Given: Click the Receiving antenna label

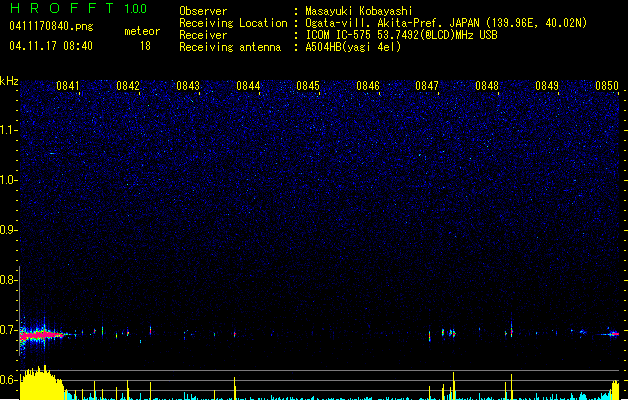Looking at the screenshot, I should pyautogui.click(x=230, y=47).
